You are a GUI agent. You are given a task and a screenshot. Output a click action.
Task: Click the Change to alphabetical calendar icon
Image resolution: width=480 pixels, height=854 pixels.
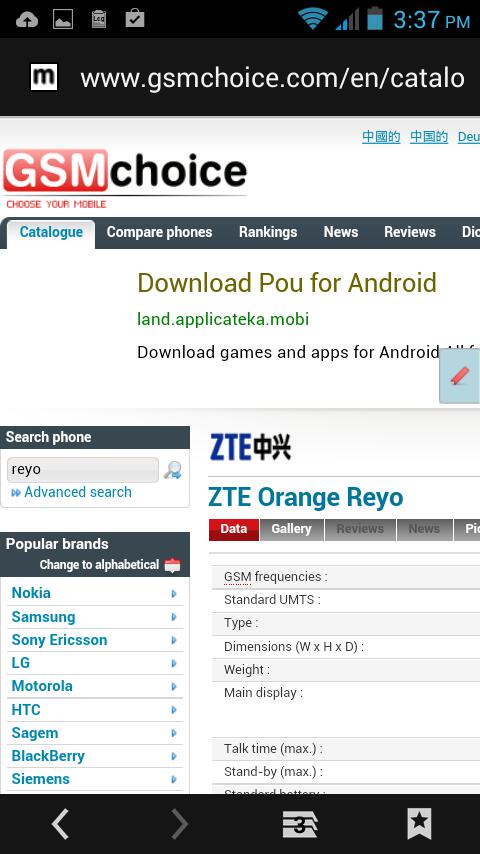click(x=172, y=565)
